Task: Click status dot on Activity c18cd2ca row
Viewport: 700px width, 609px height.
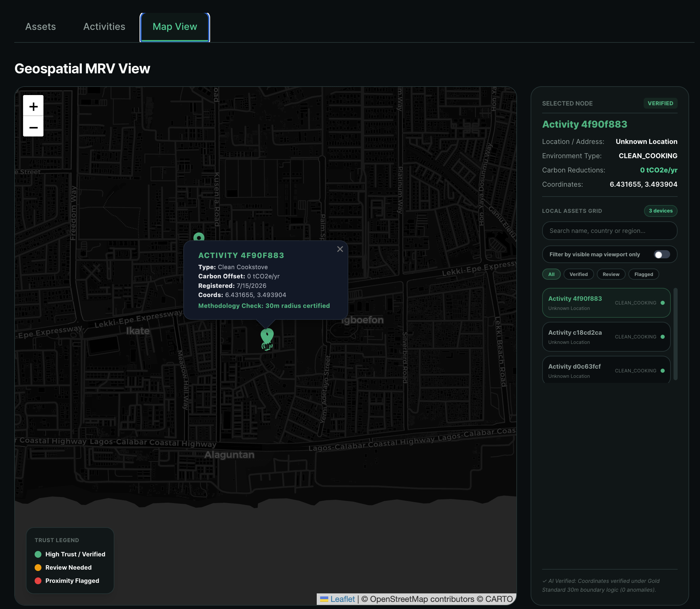Action: (662, 337)
